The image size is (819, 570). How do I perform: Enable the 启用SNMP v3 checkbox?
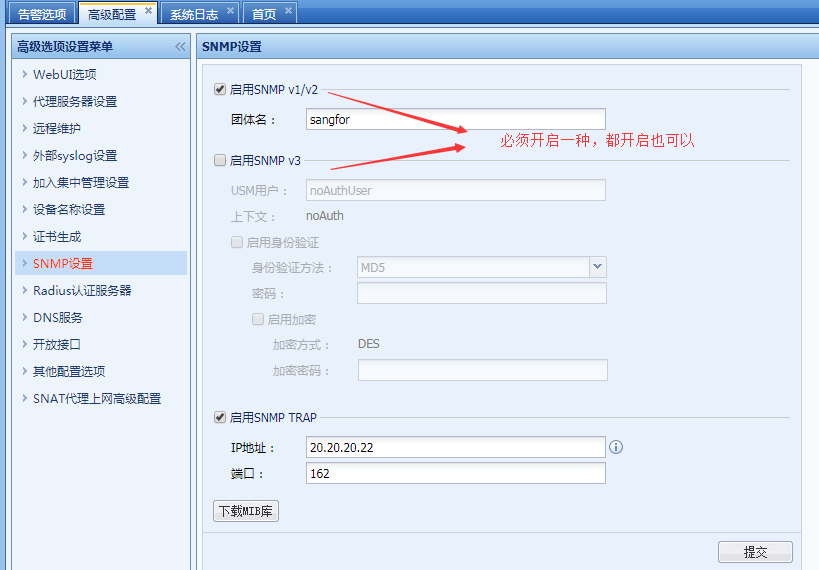coord(220,160)
